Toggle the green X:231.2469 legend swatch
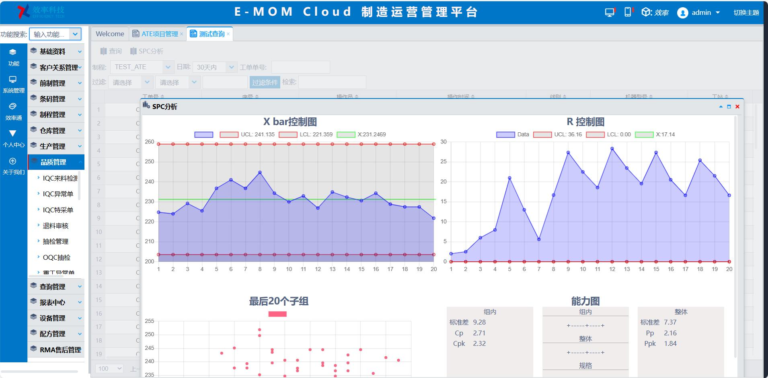Viewport: 768px width, 378px height. (x=346, y=134)
